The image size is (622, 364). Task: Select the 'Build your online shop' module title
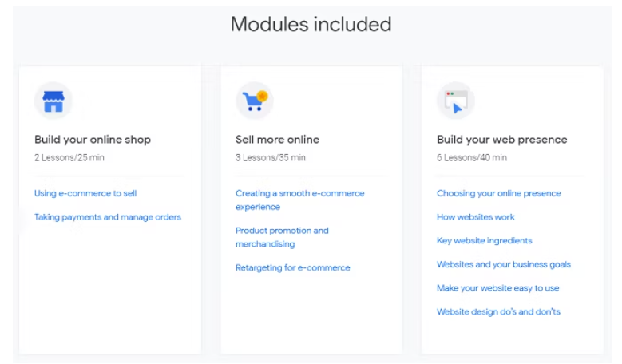point(93,140)
